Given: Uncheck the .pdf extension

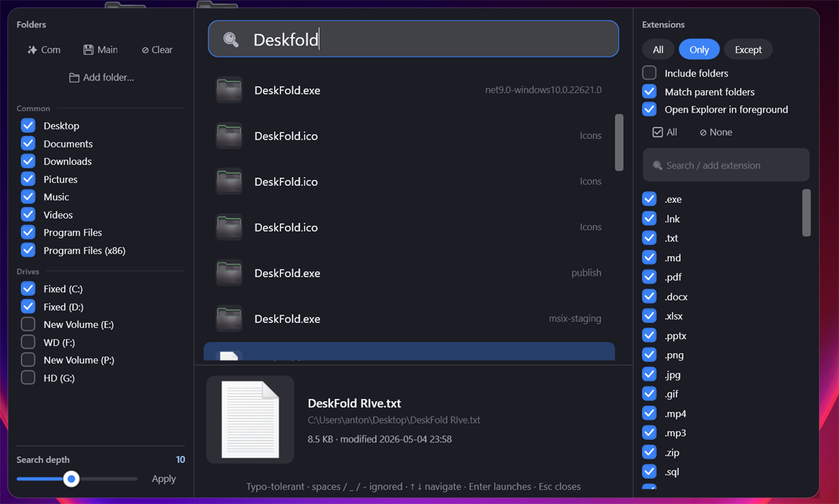Looking at the screenshot, I should 650,277.
